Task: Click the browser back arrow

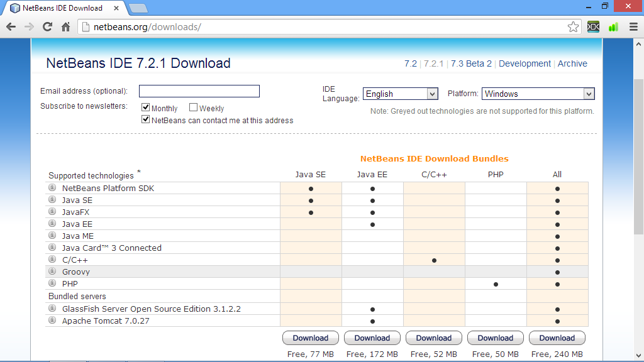Action: pyautogui.click(x=11, y=27)
